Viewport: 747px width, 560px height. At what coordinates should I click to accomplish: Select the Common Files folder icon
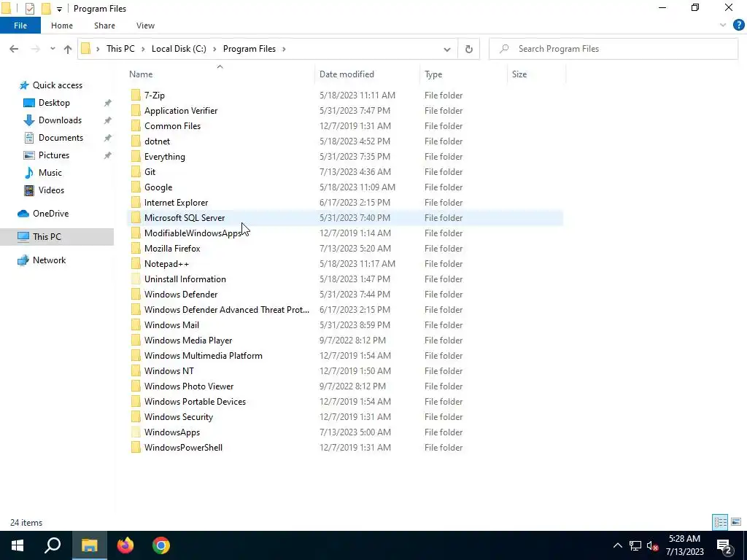pyautogui.click(x=136, y=125)
